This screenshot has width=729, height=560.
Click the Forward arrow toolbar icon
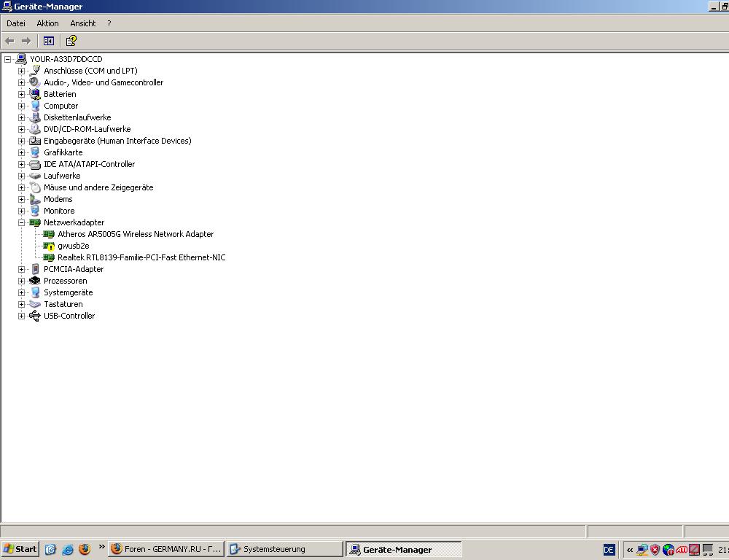tap(26, 41)
